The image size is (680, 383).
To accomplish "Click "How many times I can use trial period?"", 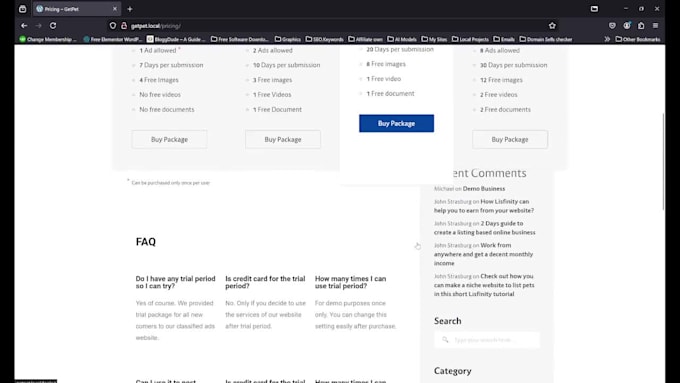I will (350, 282).
